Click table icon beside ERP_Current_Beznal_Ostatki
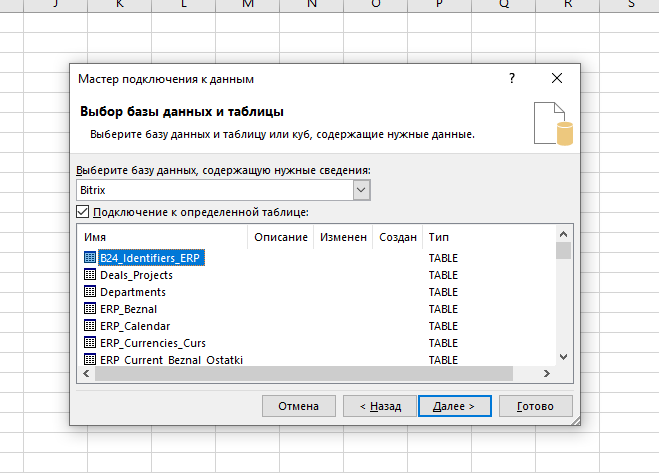The width and height of the screenshot is (659, 473). click(90, 359)
